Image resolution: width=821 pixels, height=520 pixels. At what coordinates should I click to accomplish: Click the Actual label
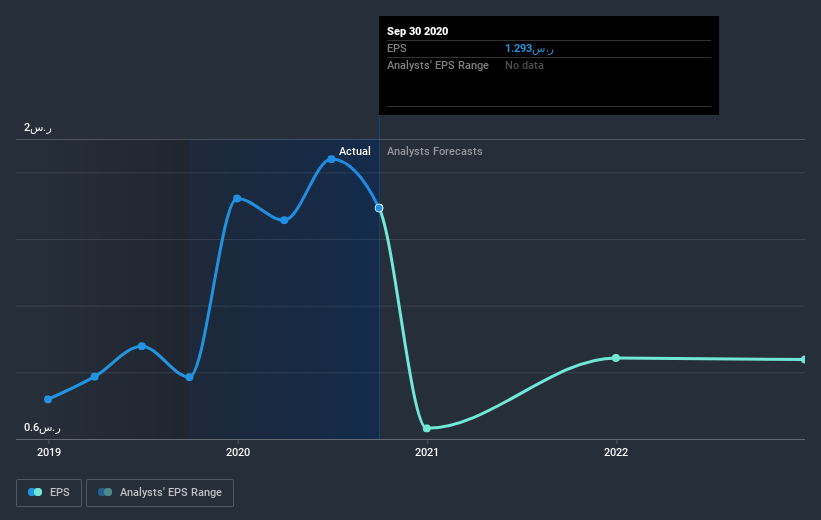click(x=354, y=151)
